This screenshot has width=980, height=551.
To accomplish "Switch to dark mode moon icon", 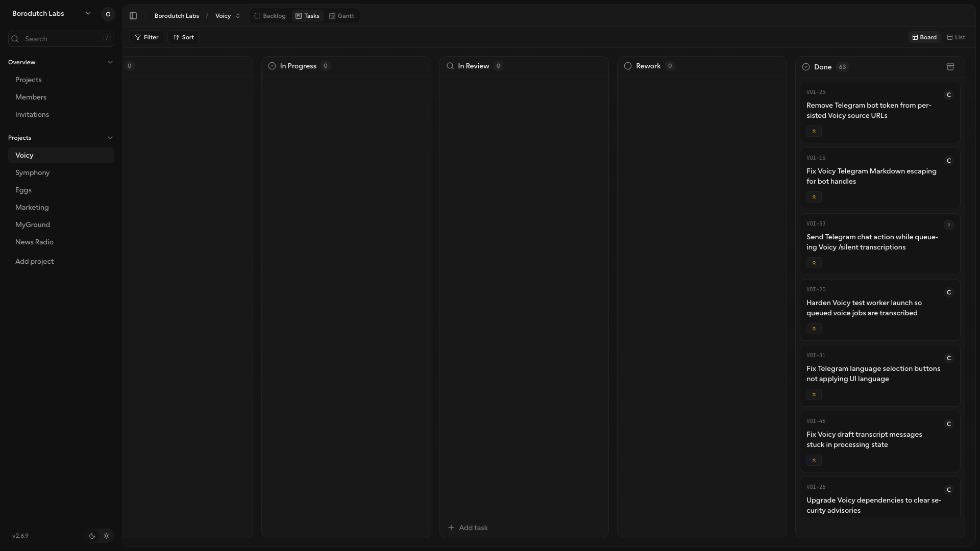I will (x=92, y=536).
